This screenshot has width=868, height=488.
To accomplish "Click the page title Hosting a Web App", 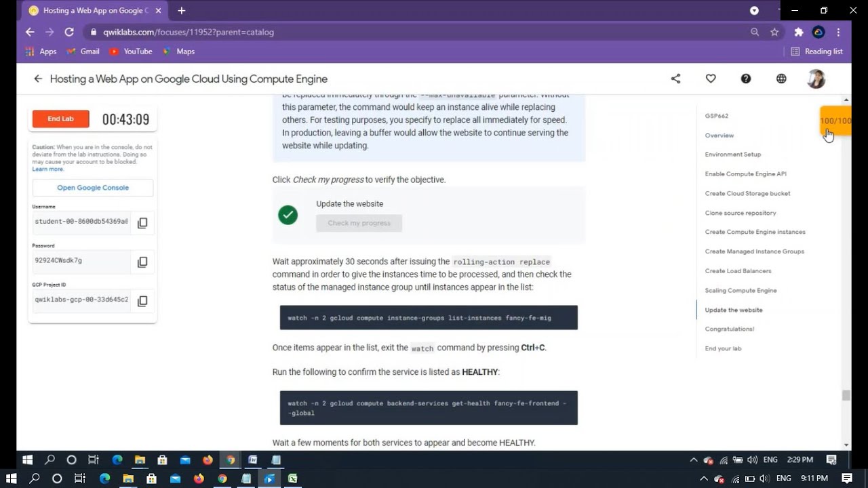I will (x=189, y=79).
